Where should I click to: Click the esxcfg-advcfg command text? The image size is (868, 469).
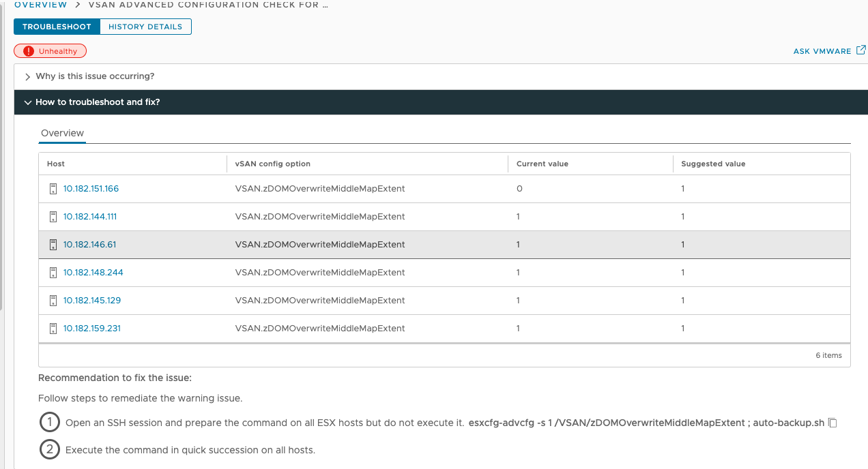pyautogui.click(x=647, y=423)
